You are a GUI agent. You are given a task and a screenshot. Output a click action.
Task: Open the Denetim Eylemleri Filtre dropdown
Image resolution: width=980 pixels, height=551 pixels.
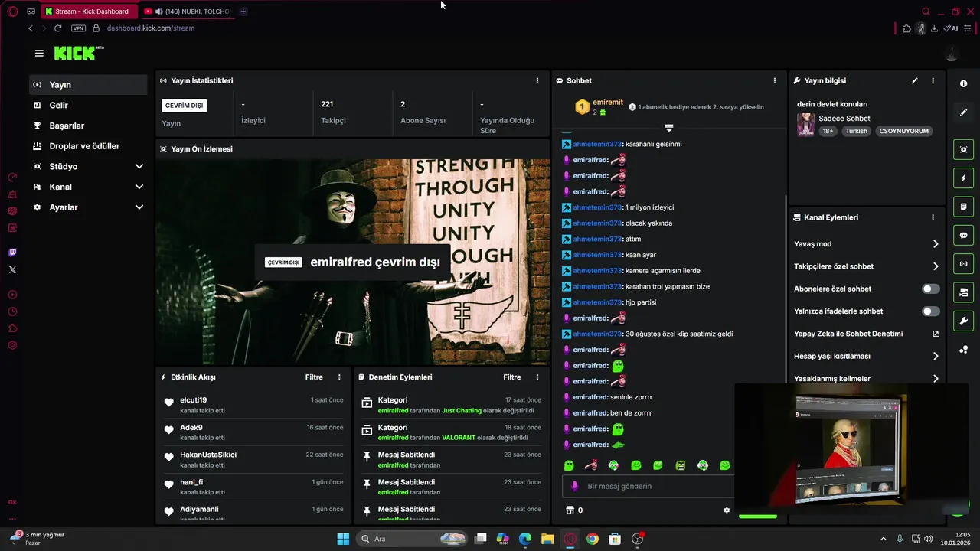pos(512,377)
